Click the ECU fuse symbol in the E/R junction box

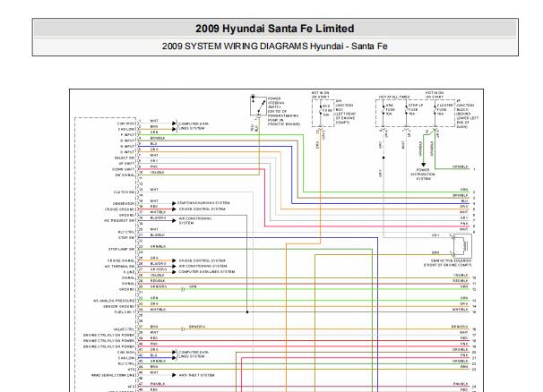click(x=320, y=112)
